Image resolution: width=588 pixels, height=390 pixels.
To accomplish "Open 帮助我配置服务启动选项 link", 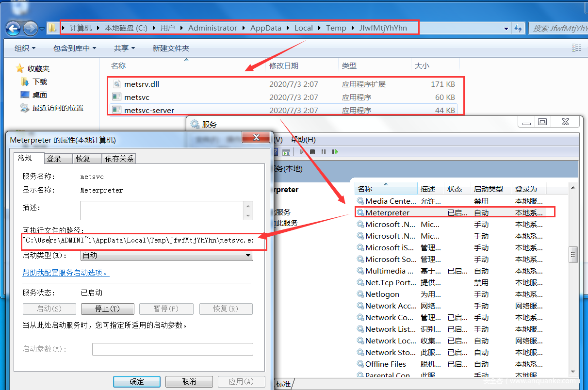I will pos(66,273).
